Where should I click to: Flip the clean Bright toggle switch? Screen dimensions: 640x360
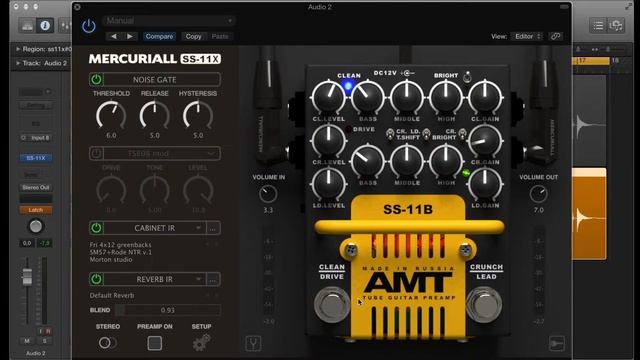tap(467, 76)
